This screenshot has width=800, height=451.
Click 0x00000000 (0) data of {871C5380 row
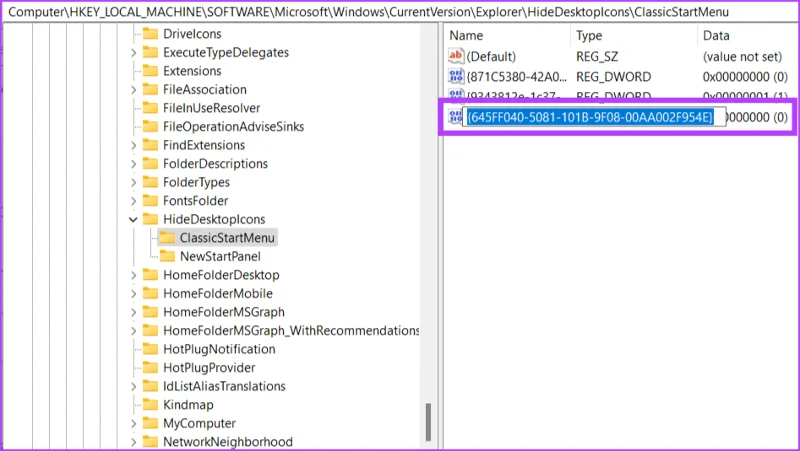[x=745, y=77]
